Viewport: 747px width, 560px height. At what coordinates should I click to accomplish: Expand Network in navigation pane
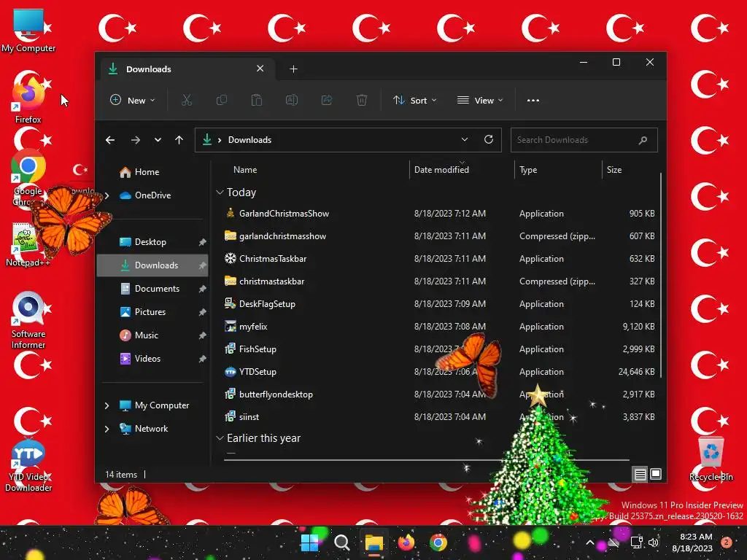point(107,429)
